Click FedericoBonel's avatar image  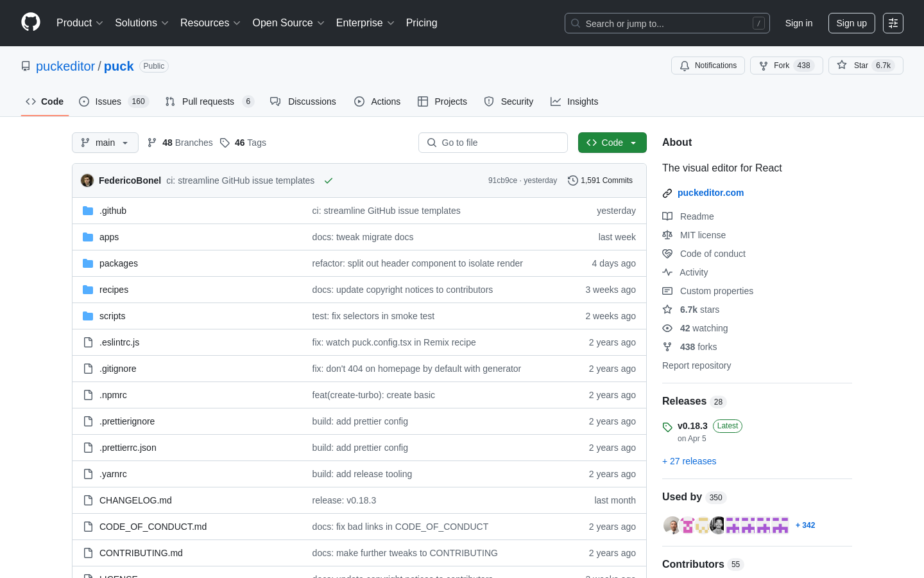[x=87, y=180]
